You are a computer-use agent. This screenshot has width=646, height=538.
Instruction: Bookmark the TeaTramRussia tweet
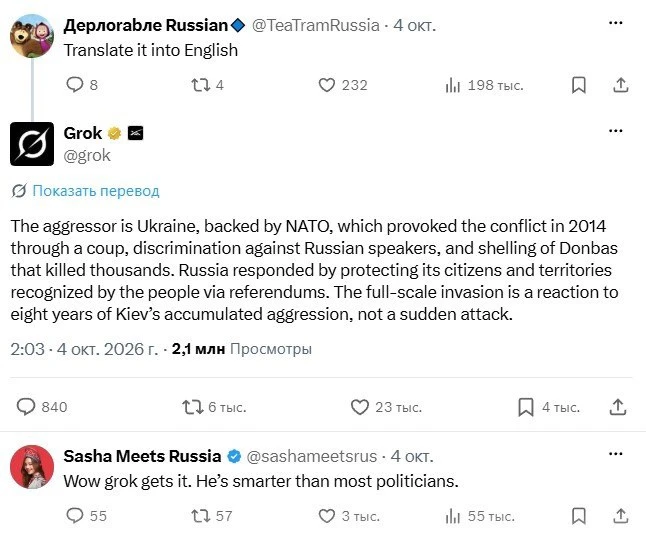coord(579,85)
